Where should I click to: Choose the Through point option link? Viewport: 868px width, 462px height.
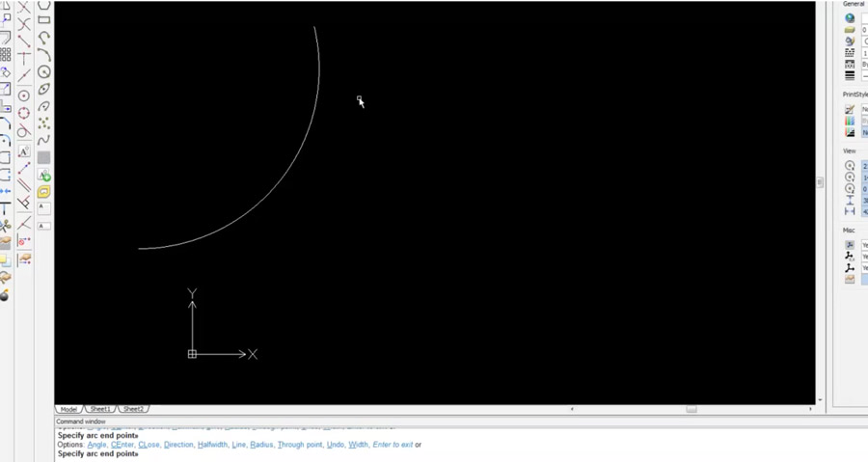coord(300,445)
